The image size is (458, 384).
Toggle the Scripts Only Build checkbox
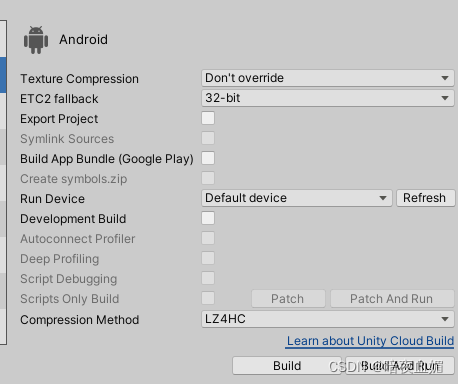click(x=208, y=298)
